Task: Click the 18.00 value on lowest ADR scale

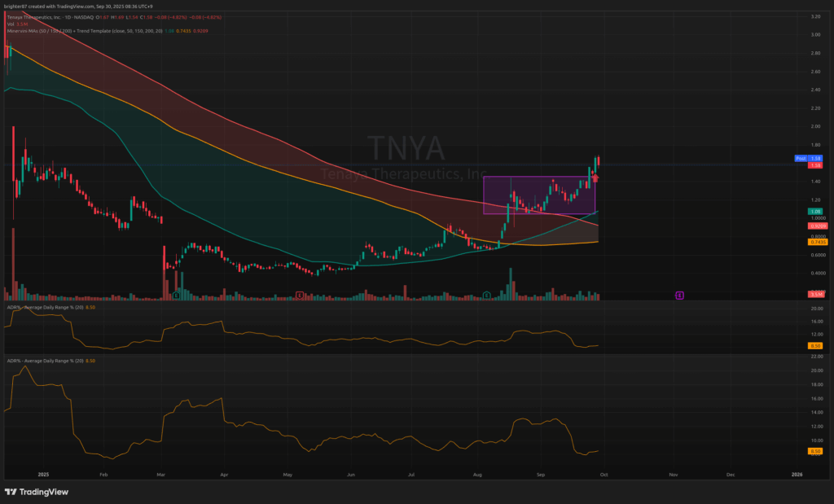Action: click(816, 384)
